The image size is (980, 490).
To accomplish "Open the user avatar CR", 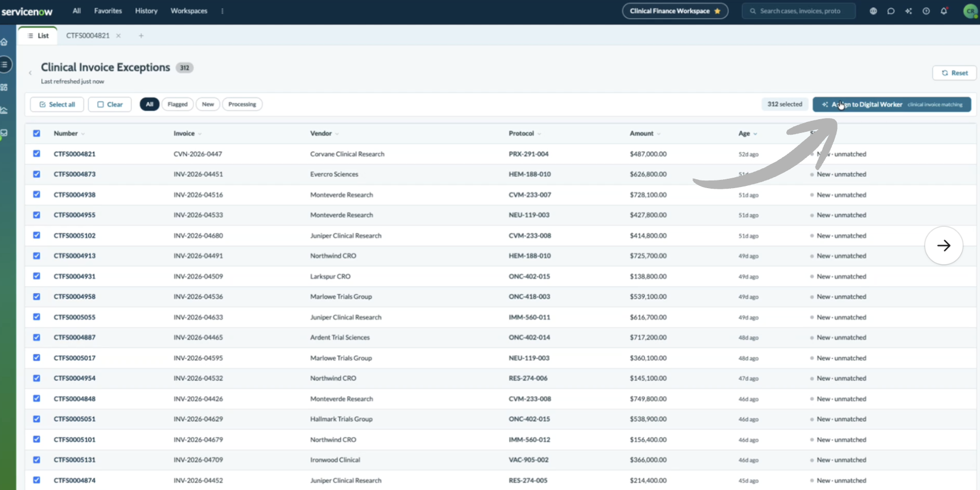I will [970, 11].
